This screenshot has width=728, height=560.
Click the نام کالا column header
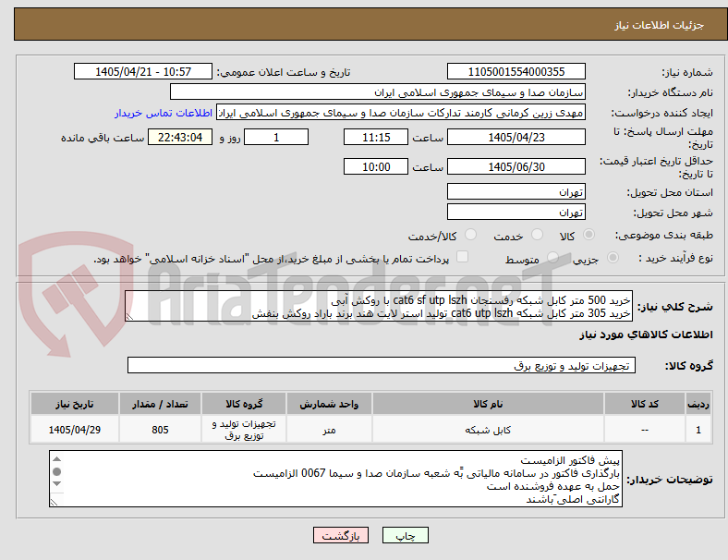tap(488, 404)
